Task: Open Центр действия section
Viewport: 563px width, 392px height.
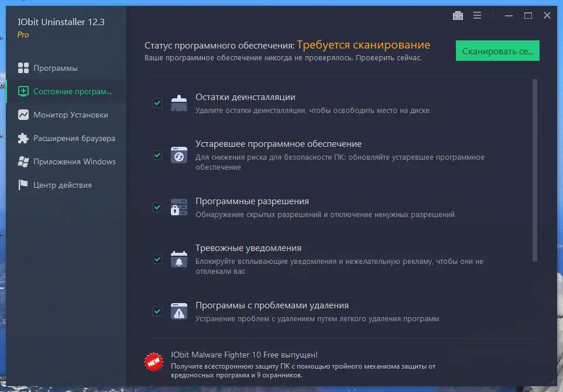Action: pos(67,185)
